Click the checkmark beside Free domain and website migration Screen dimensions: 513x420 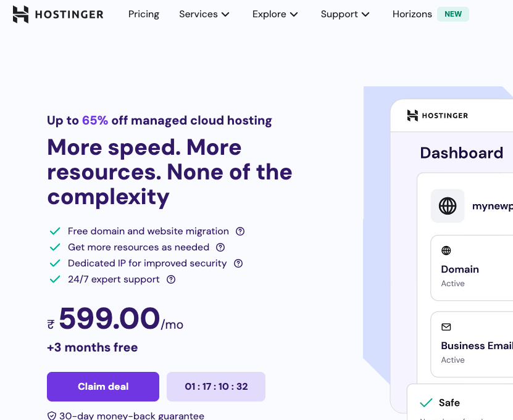point(54,231)
